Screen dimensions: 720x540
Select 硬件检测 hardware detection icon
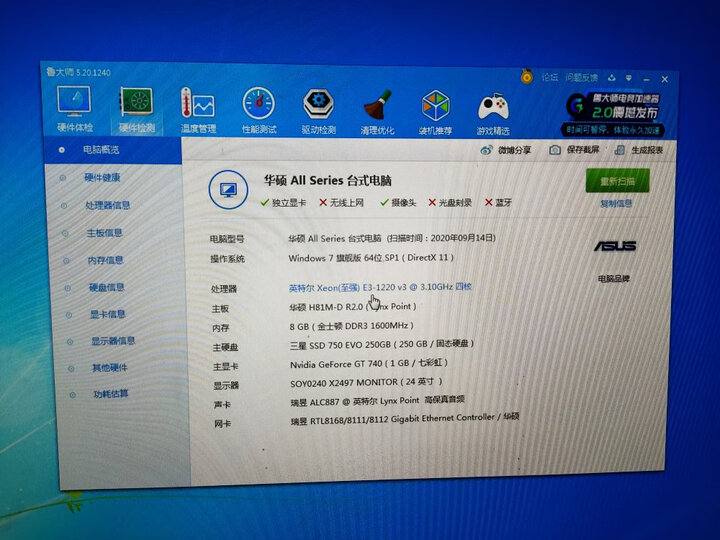(136, 110)
